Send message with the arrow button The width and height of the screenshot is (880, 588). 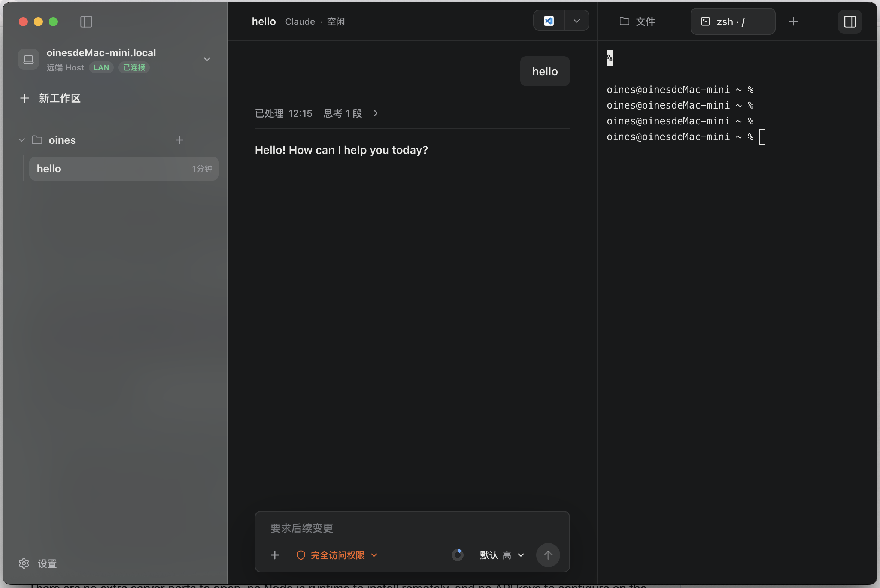pyautogui.click(x=548, y=555)
